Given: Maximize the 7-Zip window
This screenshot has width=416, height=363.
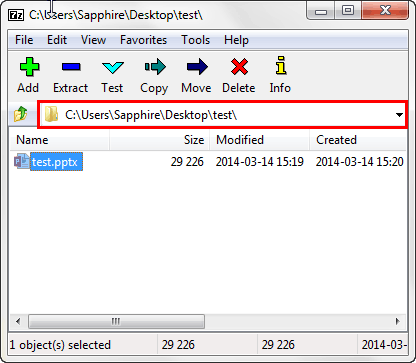Looking at the screenshot, I should [x=348, y=11].
